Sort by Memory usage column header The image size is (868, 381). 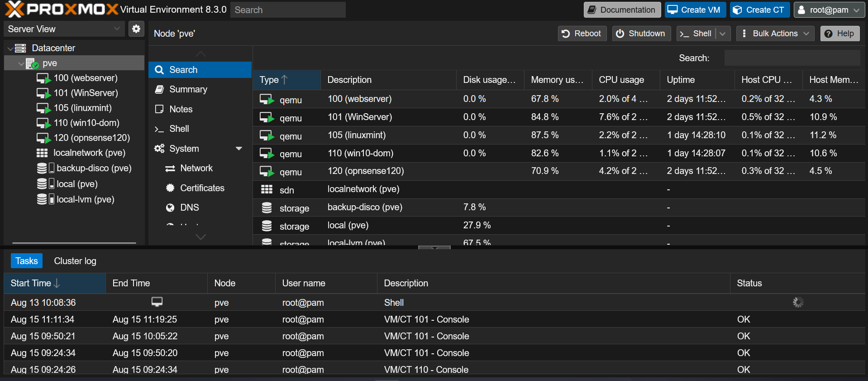[x=558, y=80]
